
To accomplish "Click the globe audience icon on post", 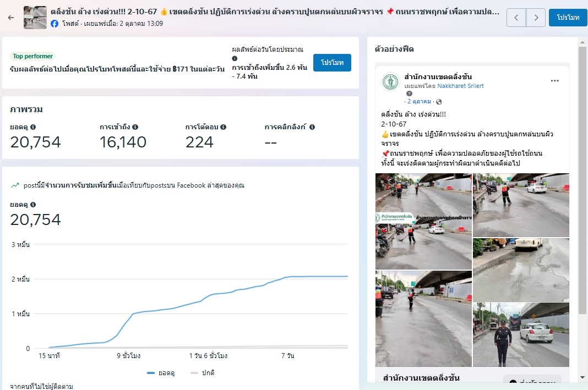I will [x=439, y=102].
